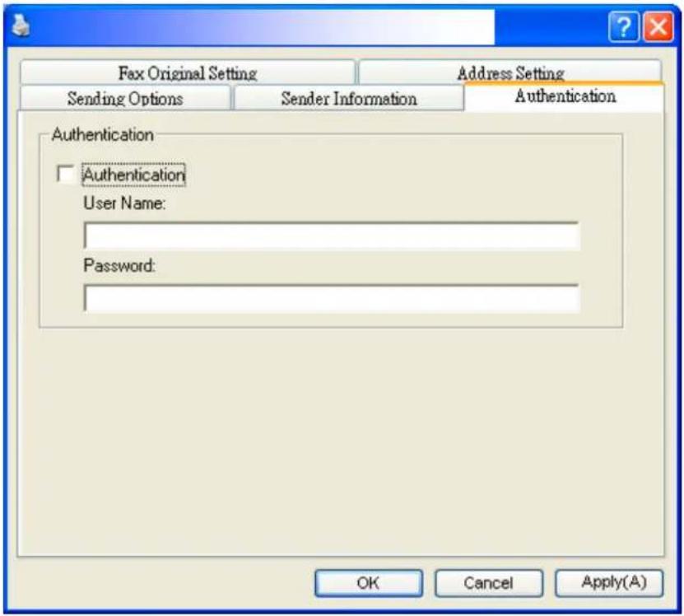This screenshot has width=684, height=616.
Task: Enable the Authentication checkbox
Action: pos(65,174)
